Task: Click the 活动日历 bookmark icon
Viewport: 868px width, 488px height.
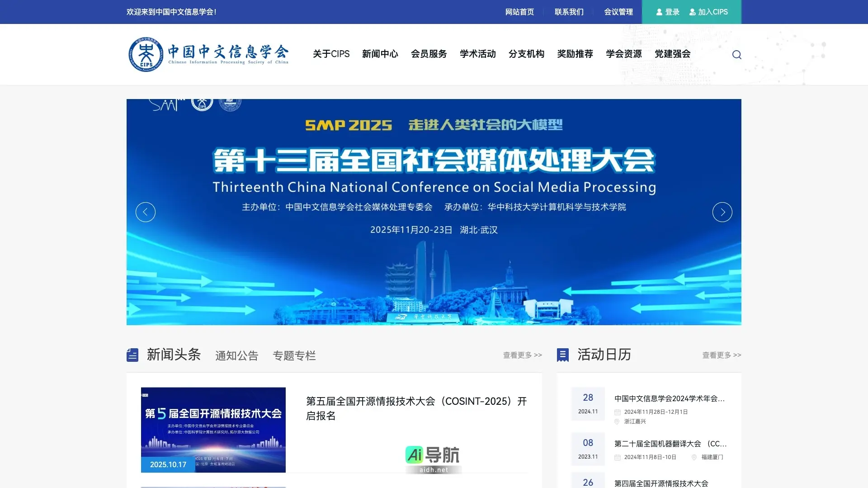Action: [x=563, y=355]
